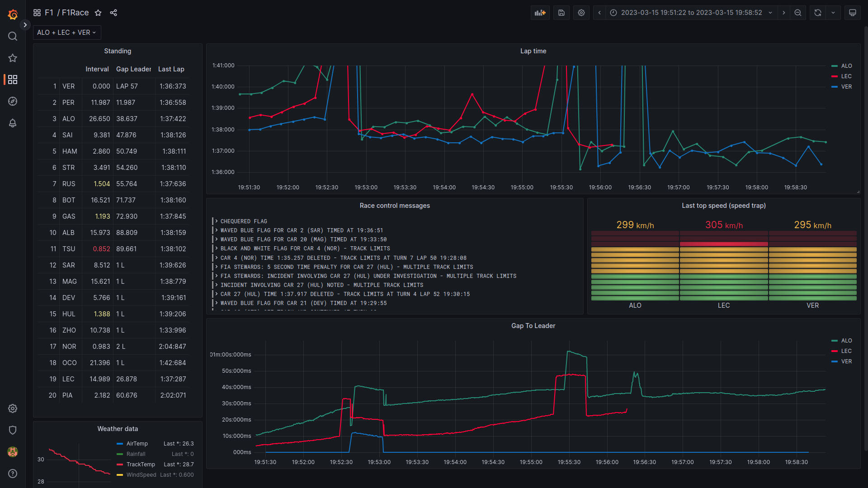This screenshot has width=868, height=488.
Task: Open Alerting bell in sidebar
Action: [x=13, y=123]
